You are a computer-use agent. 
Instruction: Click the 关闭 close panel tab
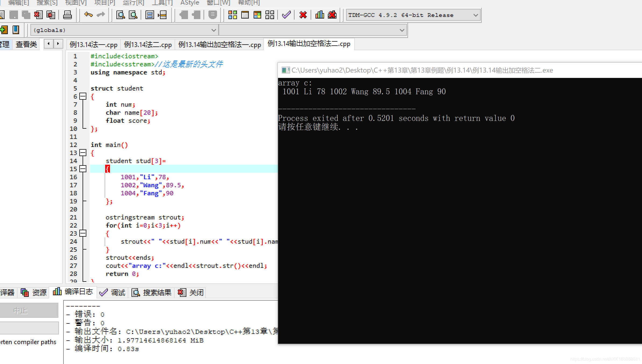pyautogui.click(x=191, y=292)
